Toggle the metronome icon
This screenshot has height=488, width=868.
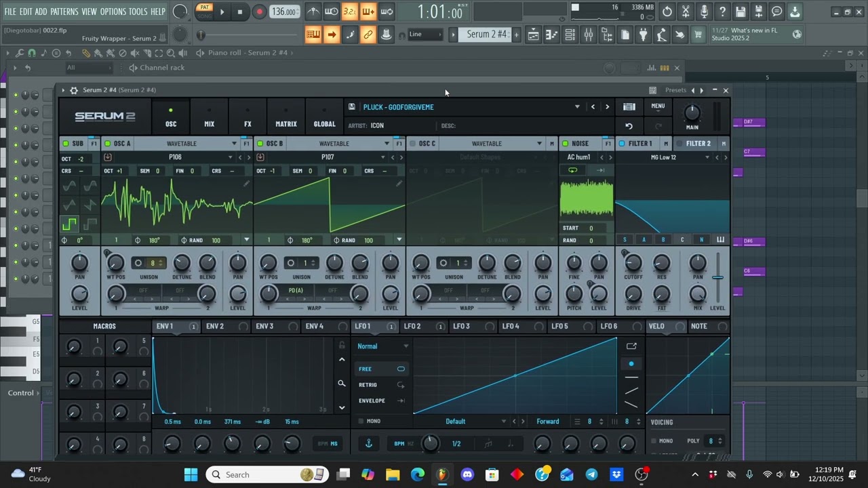[x=313, y=12]
